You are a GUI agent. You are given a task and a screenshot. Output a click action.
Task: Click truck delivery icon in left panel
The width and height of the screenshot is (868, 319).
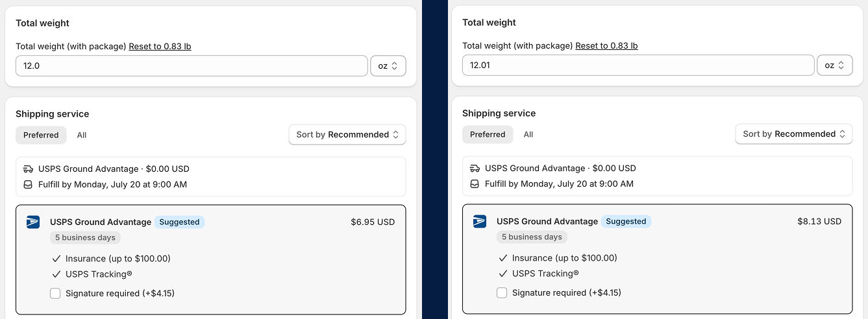click(x=28, y=169)
